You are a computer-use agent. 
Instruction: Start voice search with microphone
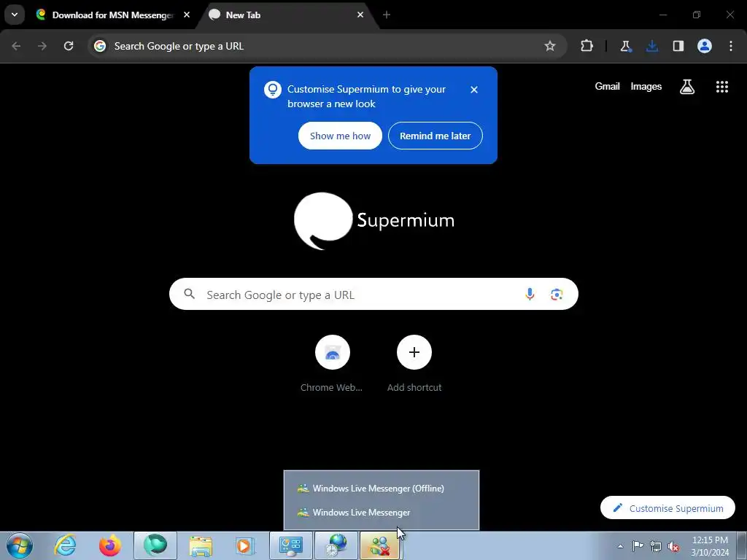click(x=530, y=295)
